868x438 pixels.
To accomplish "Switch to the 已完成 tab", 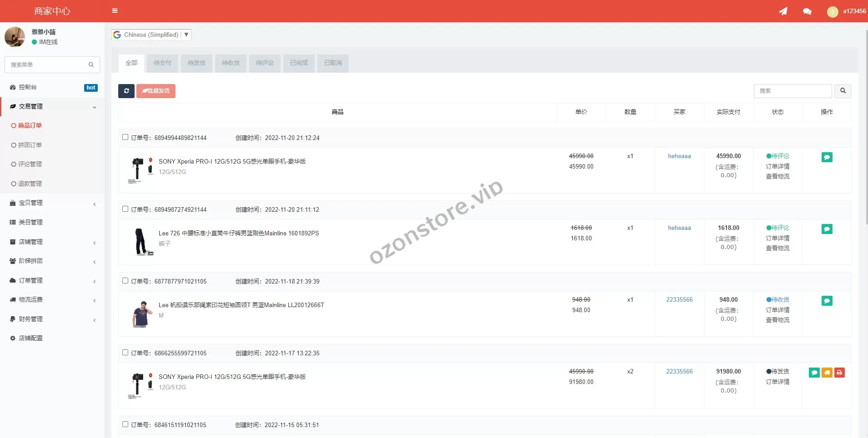I will (299, 63).
